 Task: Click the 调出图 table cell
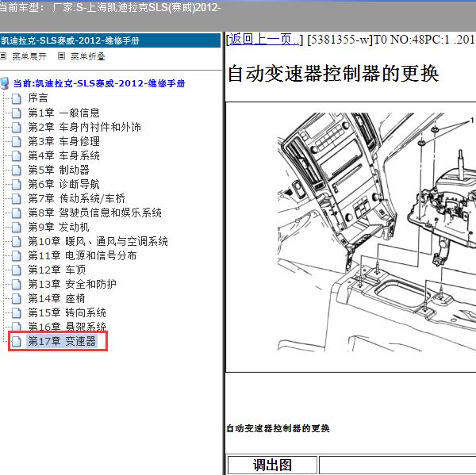pos(272,465)
